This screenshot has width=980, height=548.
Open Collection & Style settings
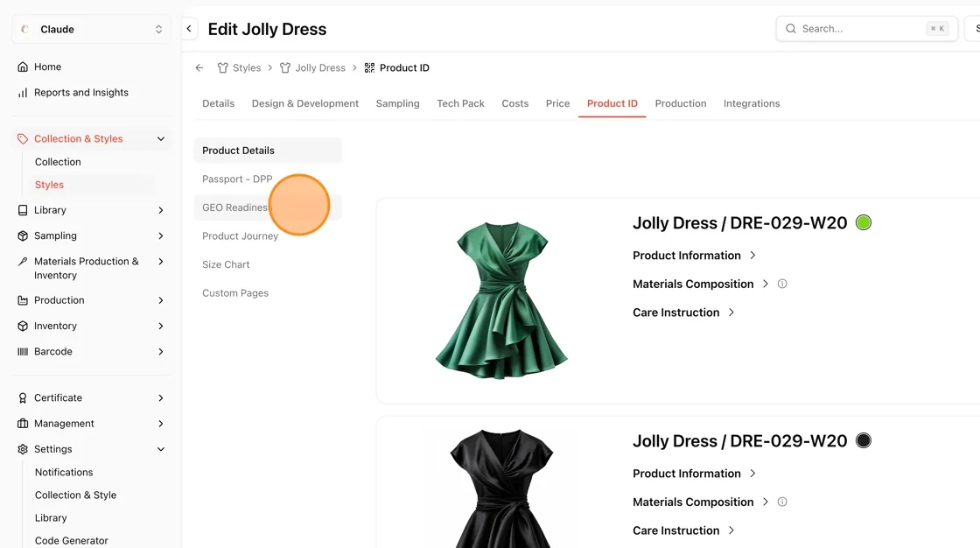click(x=75, y=495)
